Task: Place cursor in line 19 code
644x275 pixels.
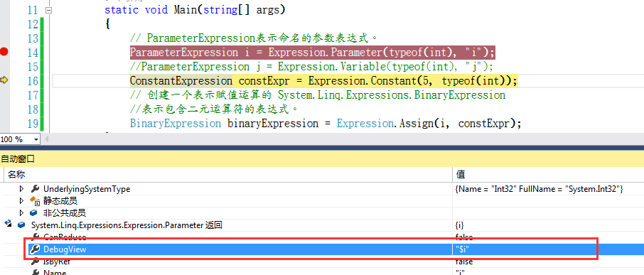Action: (x=326, y=124)
